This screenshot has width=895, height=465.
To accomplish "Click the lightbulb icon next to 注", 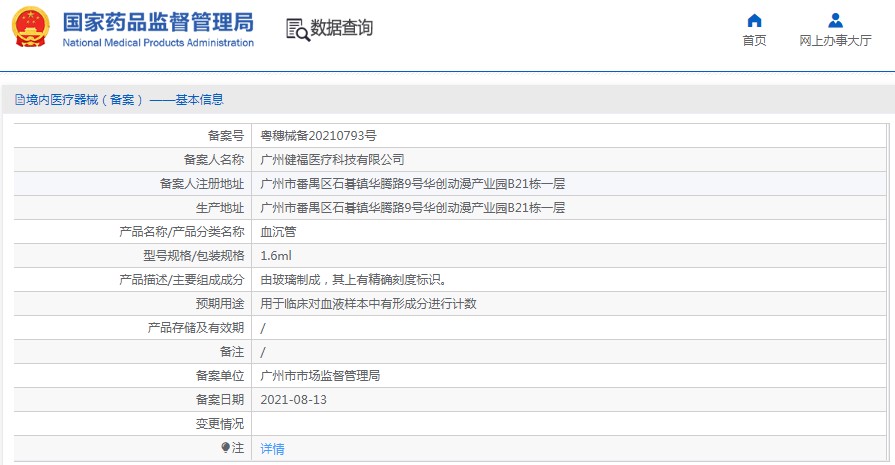I will (225, 448).
